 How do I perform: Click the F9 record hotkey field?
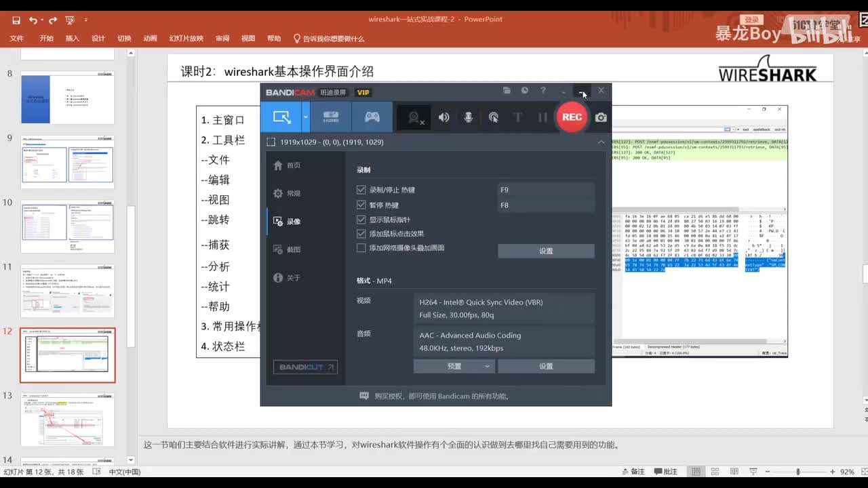pos(546,190)
